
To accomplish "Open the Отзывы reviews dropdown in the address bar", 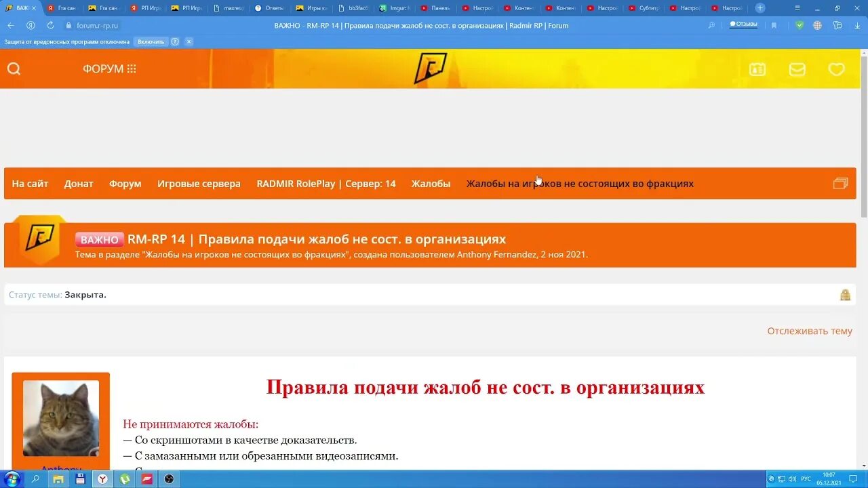I will pos(742,23).
